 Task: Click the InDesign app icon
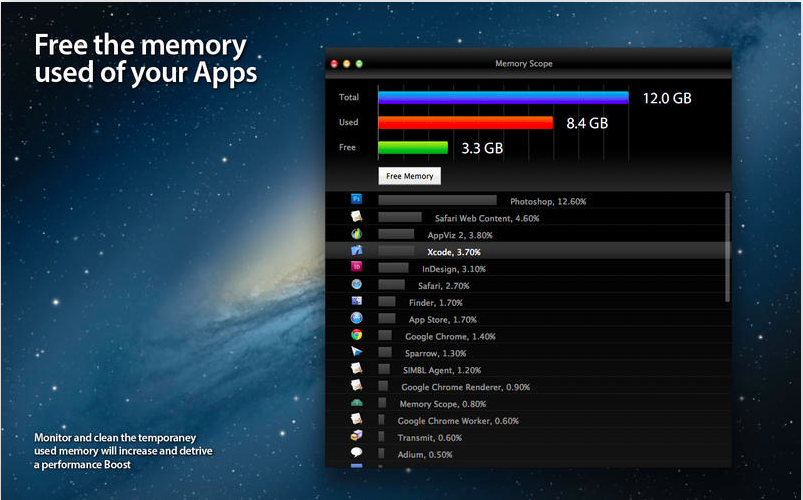tap(356, 266)
